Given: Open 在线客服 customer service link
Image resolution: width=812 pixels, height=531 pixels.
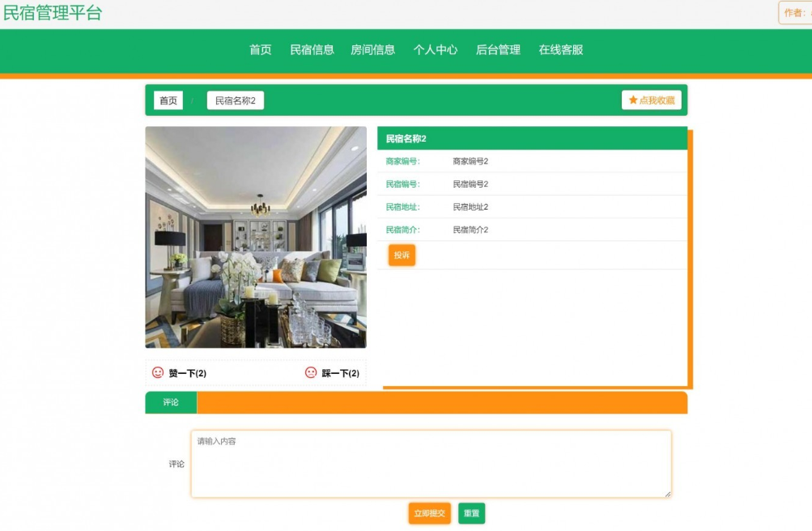Looking at the screenshot, I should [561, 49].
